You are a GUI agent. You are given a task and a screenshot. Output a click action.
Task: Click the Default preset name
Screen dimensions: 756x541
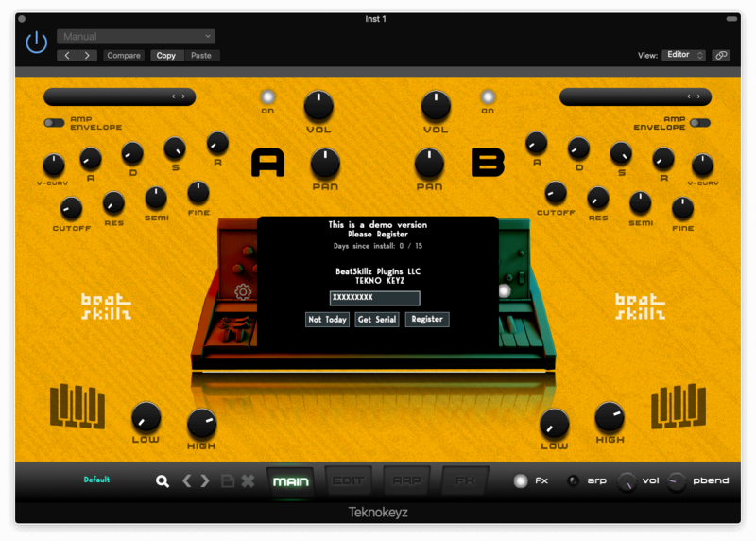(96, 480)
